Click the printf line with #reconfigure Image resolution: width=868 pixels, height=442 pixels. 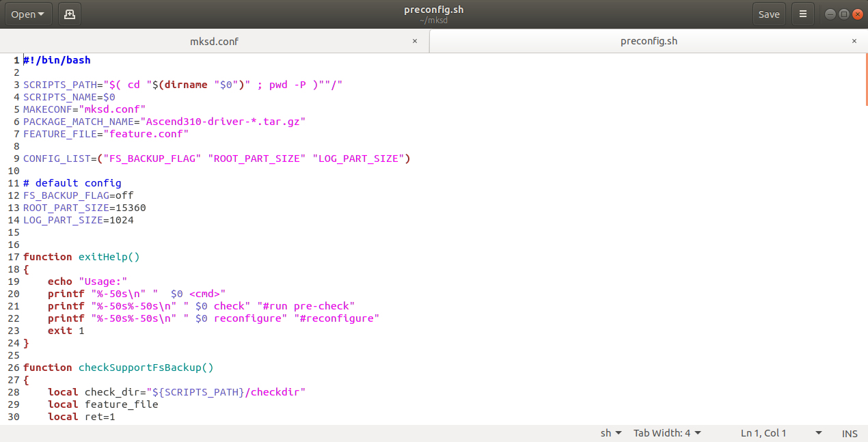[213, 318]
